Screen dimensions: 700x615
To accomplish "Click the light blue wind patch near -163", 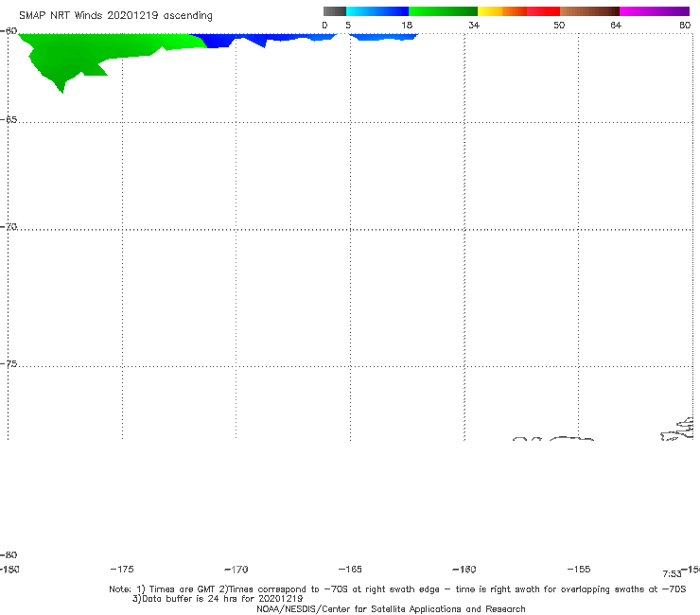I will [x=383, y=37].
